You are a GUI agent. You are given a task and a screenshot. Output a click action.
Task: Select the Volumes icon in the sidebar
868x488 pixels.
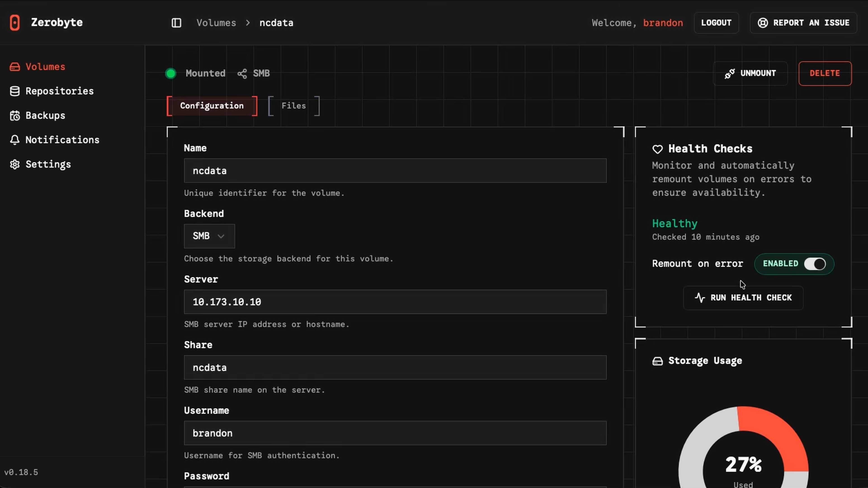(15, 67)
